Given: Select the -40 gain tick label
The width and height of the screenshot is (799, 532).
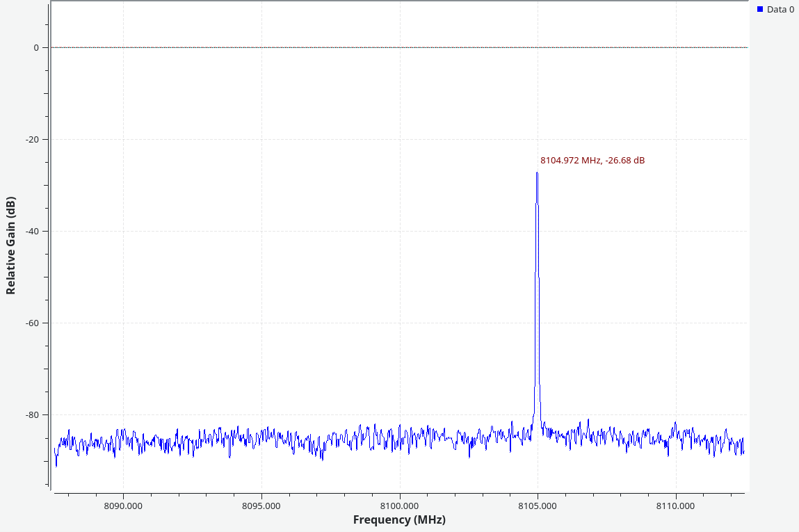Looking at the screenshot, I should tap(32, 232).
